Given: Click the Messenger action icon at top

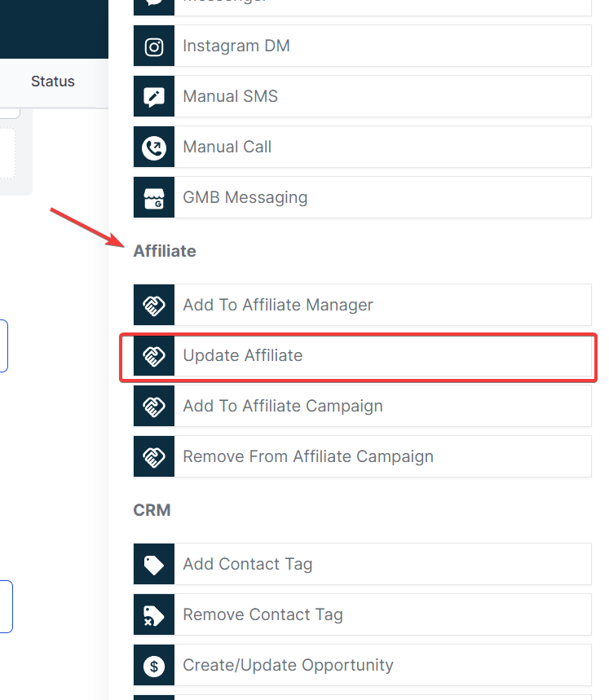Looking at the screenshot, I should click(x=153, y=4).
